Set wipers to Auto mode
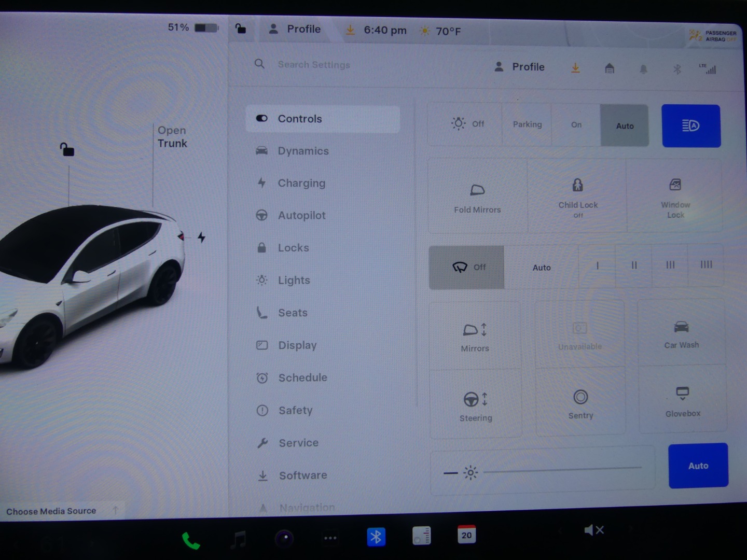The width and height of the screenshot is (747, 560). point(541,268)
